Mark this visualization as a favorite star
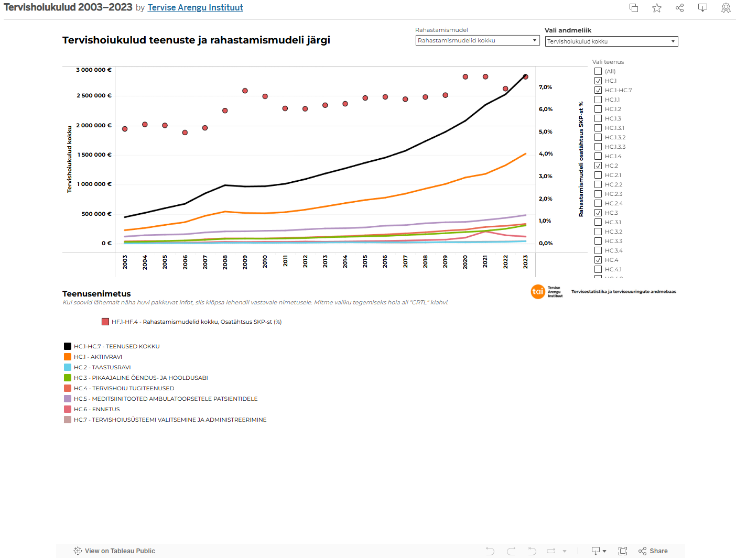The width and height of the screenshot is (736, 560). tap(656, 8)
